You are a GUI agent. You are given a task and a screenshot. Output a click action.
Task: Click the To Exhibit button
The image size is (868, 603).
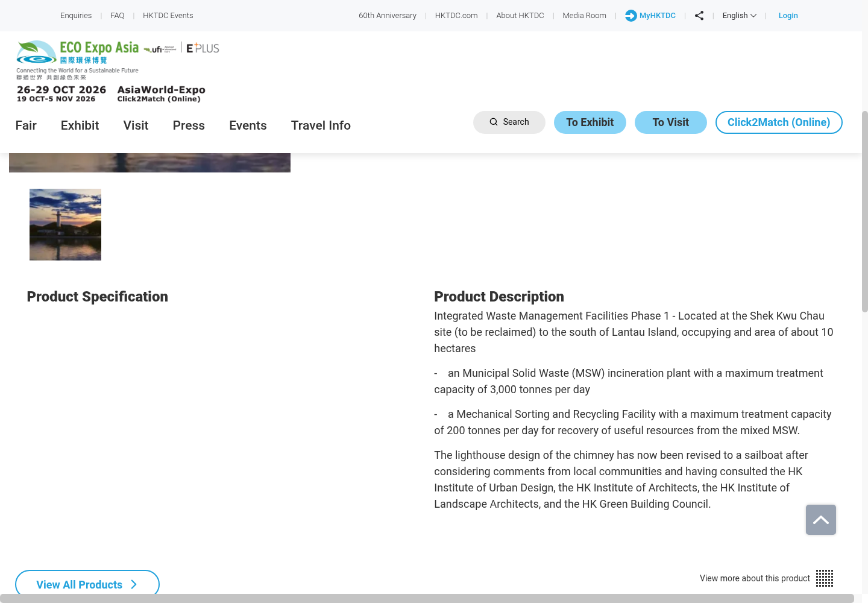pyautogui.click(x=590, y=122)
